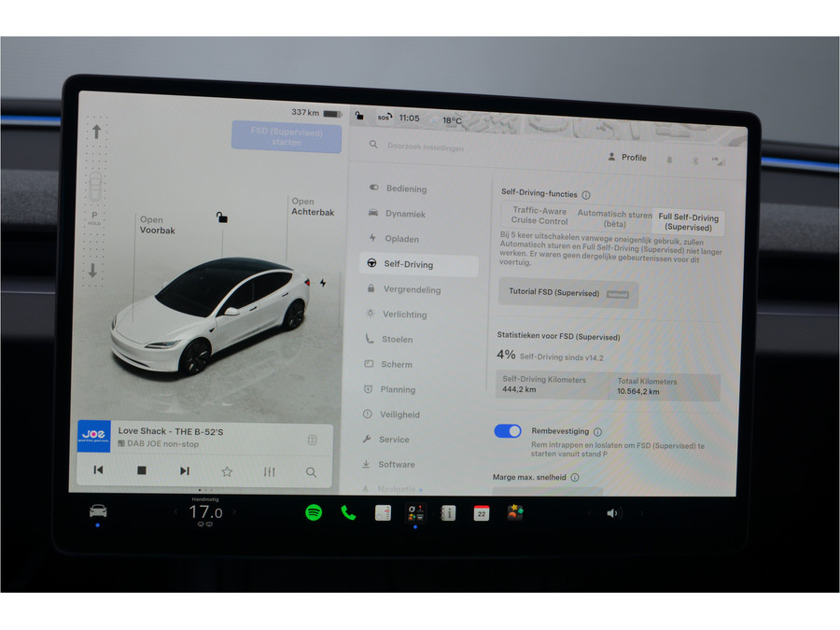Screen dimensions: 840x630
Task: Tap Open Achterbak to open trunk
Action: 313,207
